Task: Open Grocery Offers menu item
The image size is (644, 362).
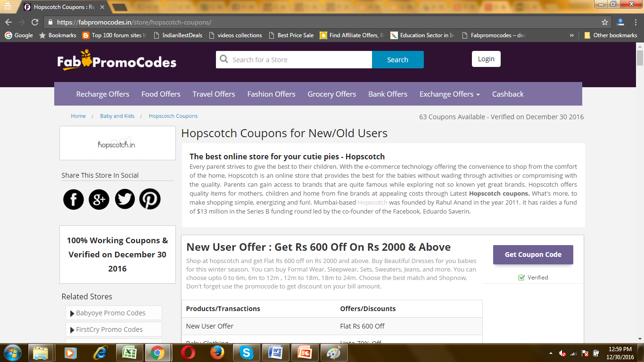Action: 332,94
